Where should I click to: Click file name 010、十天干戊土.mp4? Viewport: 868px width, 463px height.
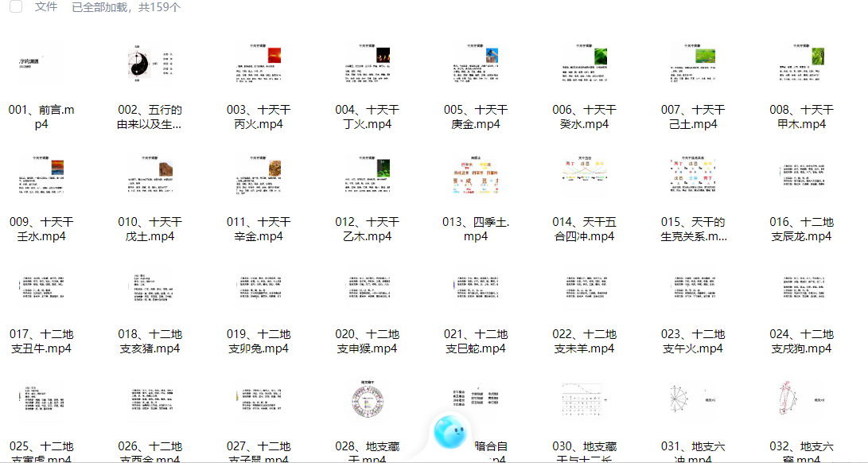pyautogui.click(x=150, y=229)
